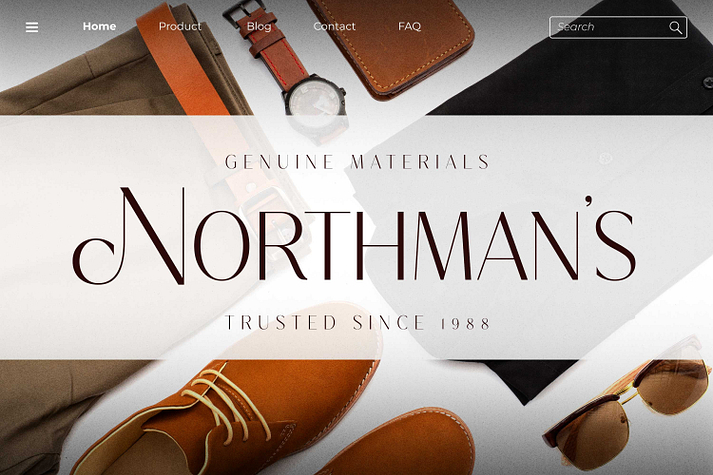Image resolution: width=713 pixels, height=475 pixels.
Task: Open the FAQ menu item
Action: coord(409,26)
